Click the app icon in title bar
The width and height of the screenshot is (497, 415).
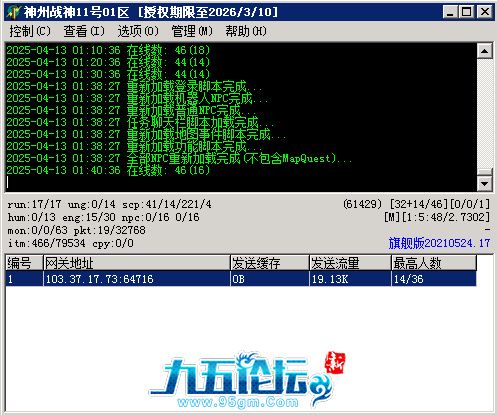pyautogui.click(x=13, y=12)
